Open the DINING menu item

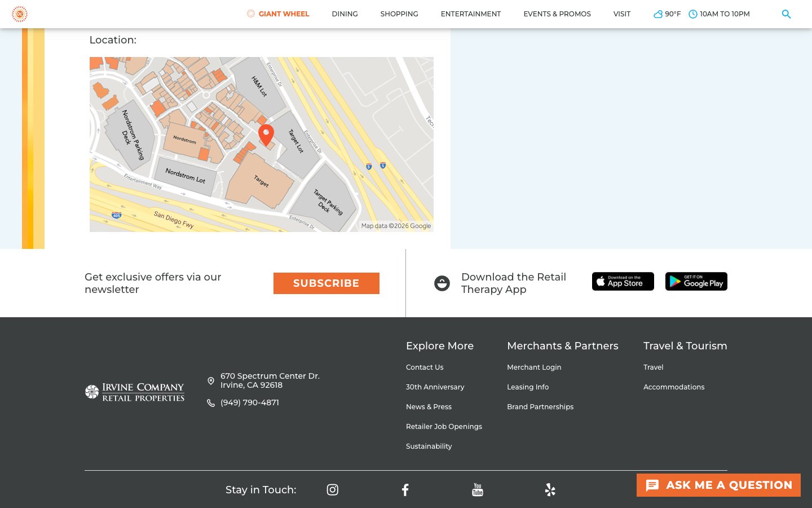(x=345, y=14)
